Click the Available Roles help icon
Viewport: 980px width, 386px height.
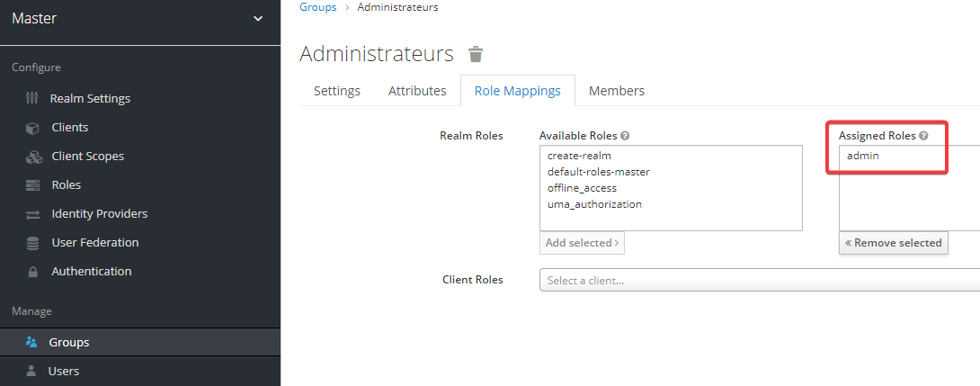pos(625,136)
